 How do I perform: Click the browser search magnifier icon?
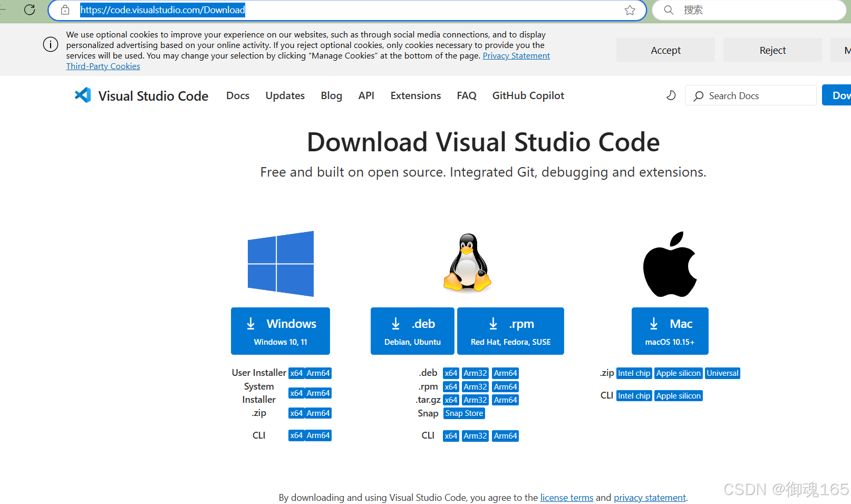point(669,10)
